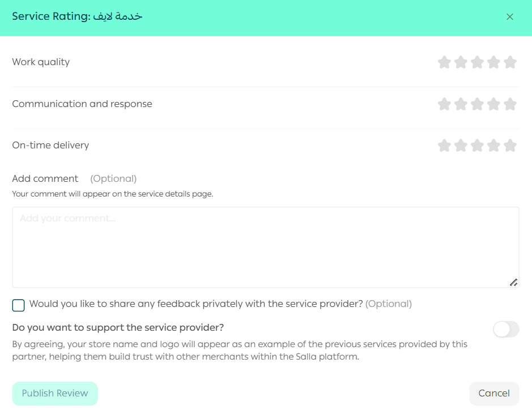
Task: Enable the support service provider toggle
Action: click(506, 329)
